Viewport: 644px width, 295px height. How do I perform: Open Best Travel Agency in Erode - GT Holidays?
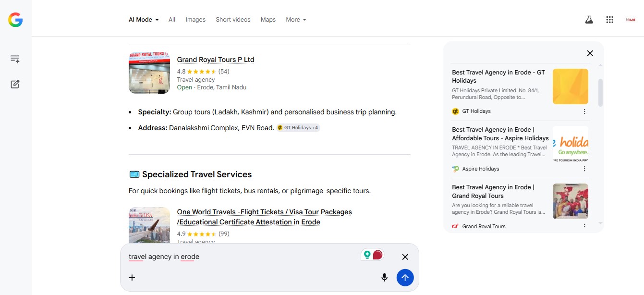click(498, 76)
